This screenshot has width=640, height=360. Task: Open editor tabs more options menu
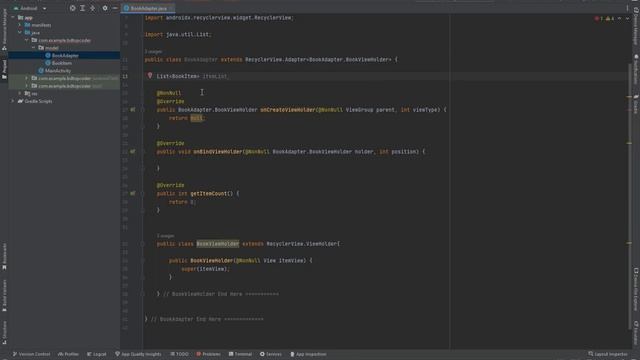pos(627,8)
